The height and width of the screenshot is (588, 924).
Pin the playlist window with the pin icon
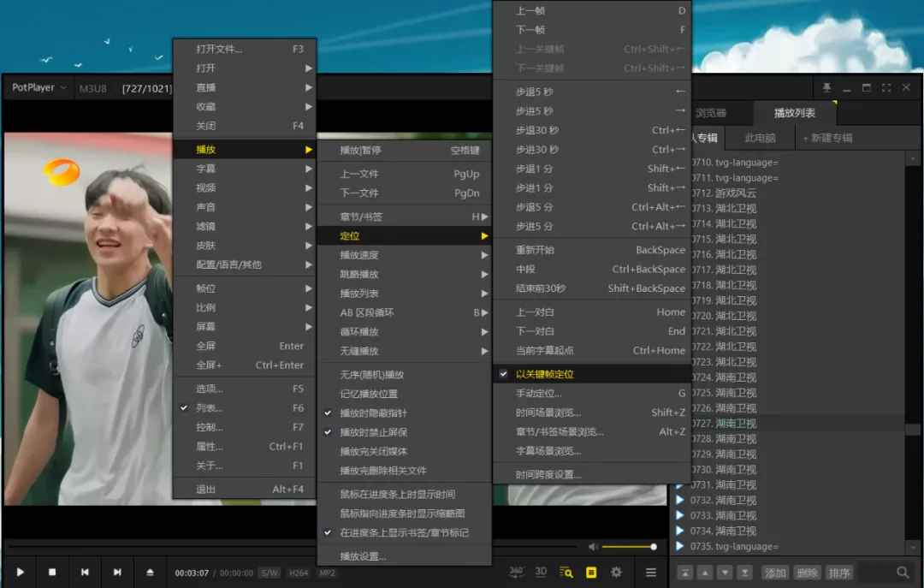coord(826,86)
